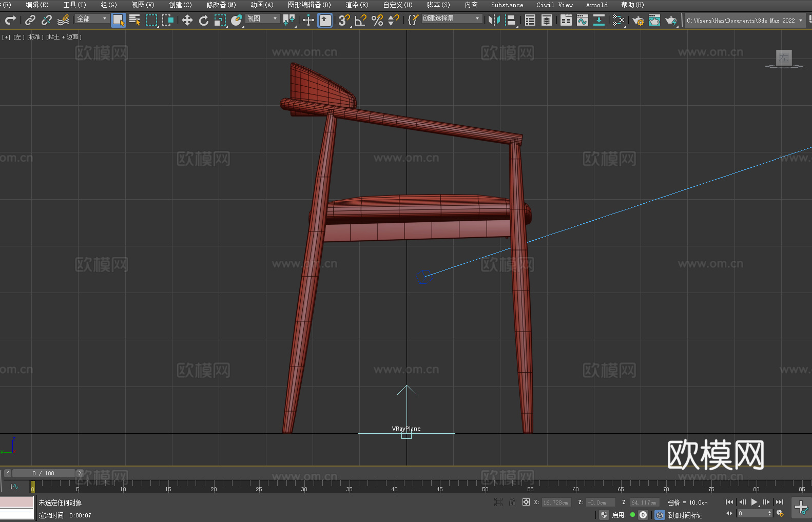
Task: Toggle Angle Snap
Action: pos(361,20)
